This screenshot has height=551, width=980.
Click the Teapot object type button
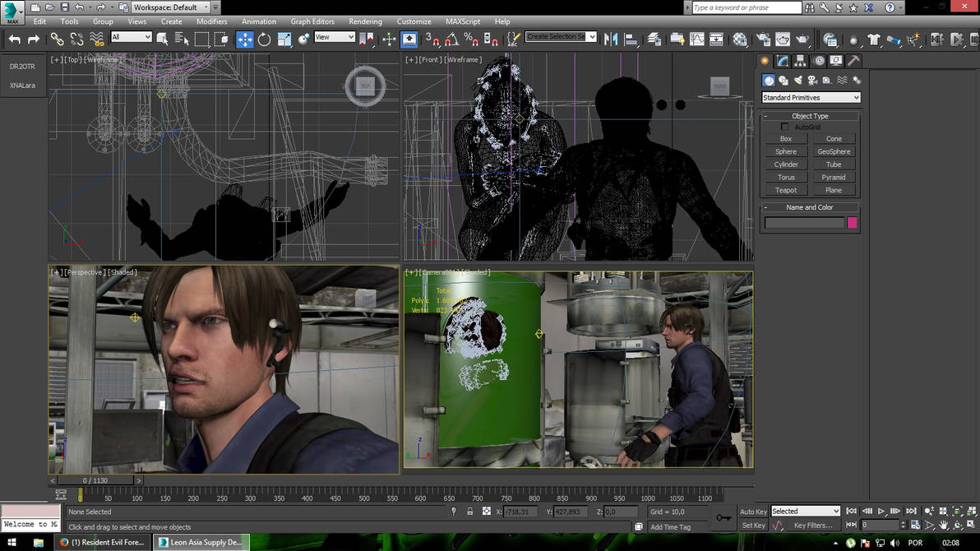(x=785, y=190)
